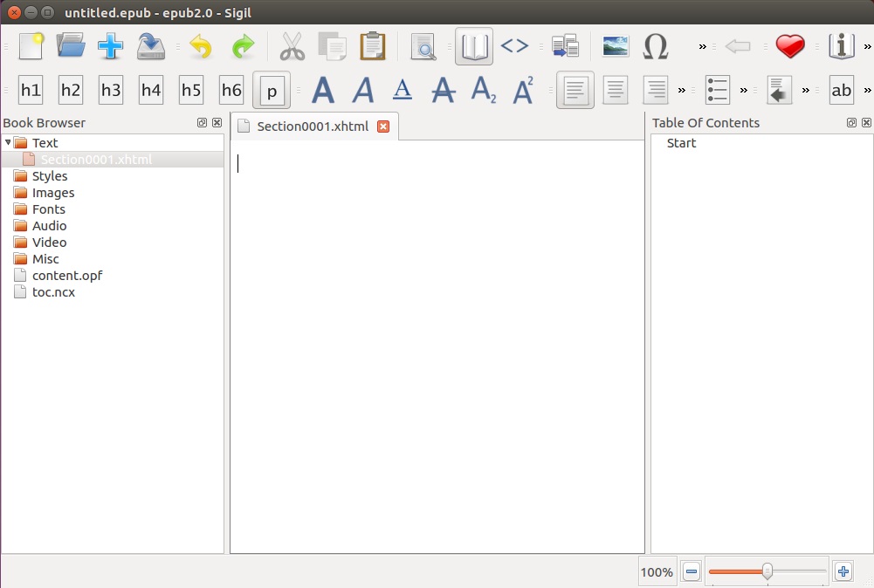Select the Misc folder
874x588 pixels.
(45, 259)
